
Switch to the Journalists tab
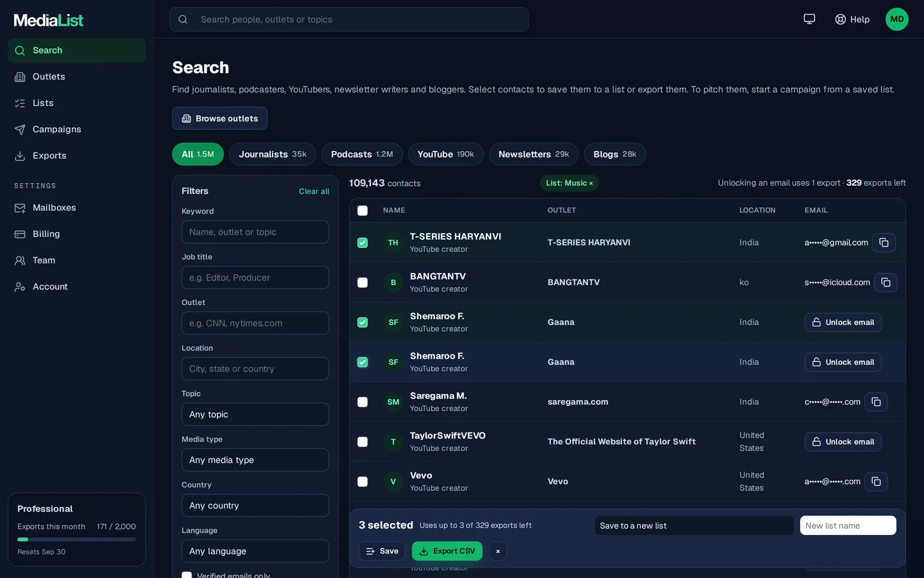[x=273, y=154]
